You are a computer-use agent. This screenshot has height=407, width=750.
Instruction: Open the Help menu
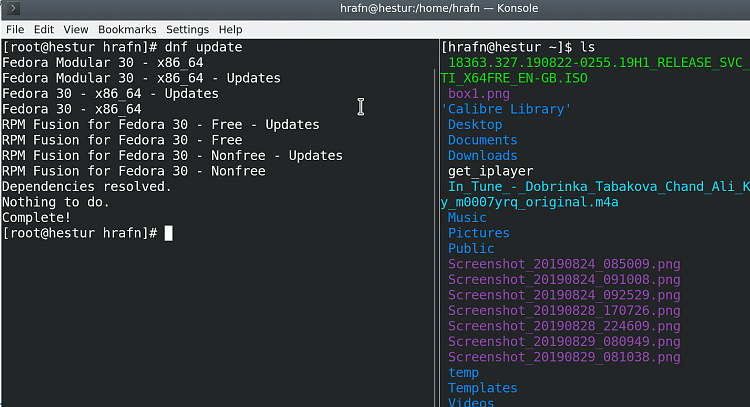pos(231,30)
